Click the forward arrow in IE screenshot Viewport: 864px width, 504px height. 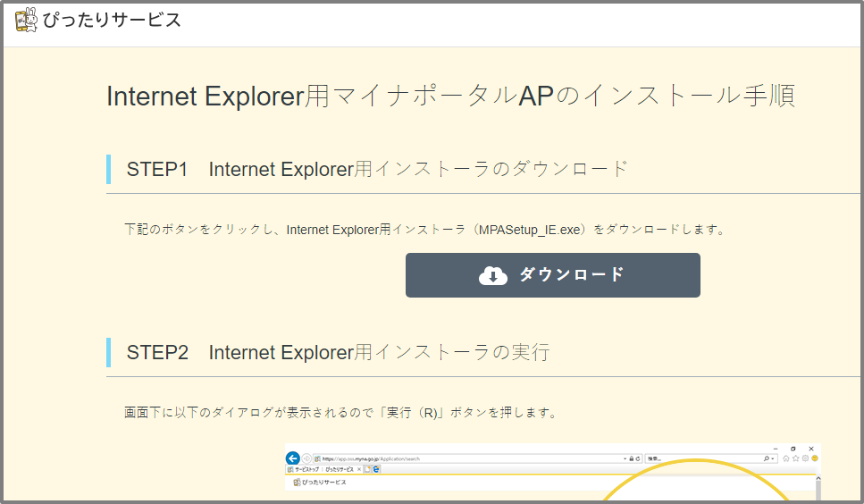(306, 458)
